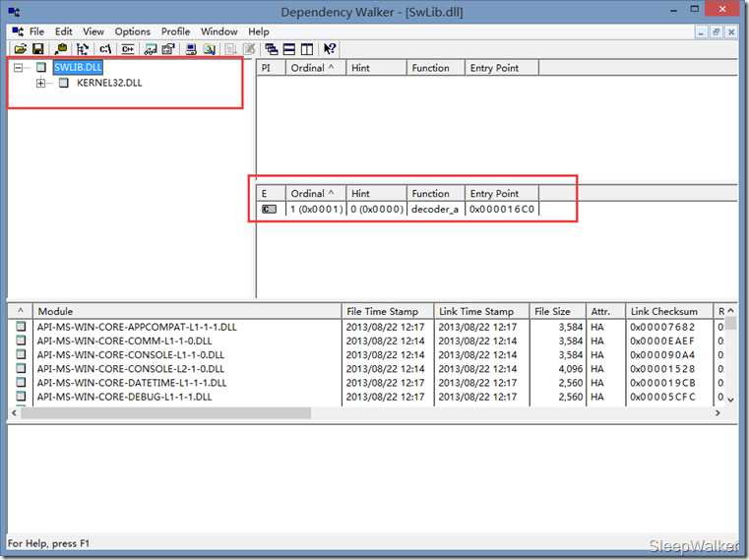Click the module list scroll-right arrow
This screenshot has height=560, width=749.
717,412
